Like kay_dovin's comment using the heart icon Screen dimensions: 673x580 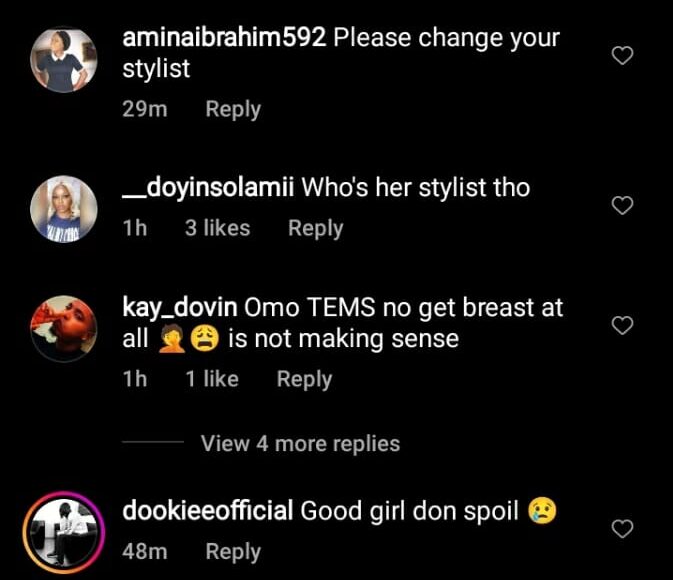point(622,325)
